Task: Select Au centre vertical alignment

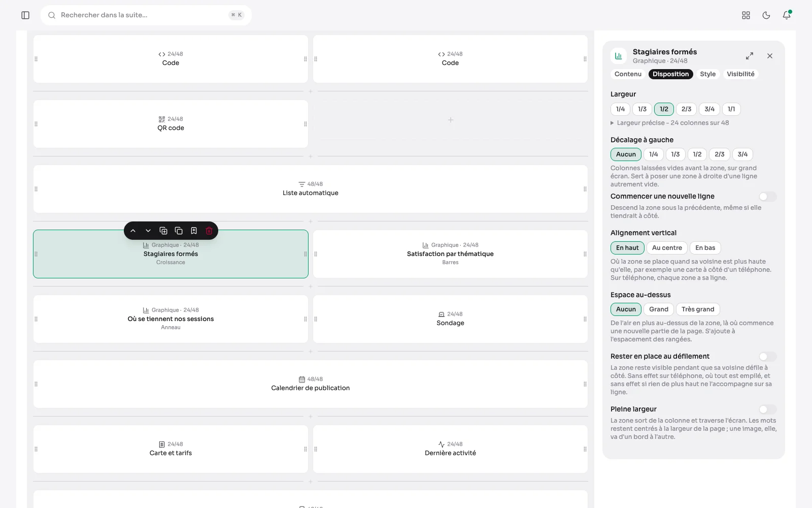Action: click(x=667, y=248)
